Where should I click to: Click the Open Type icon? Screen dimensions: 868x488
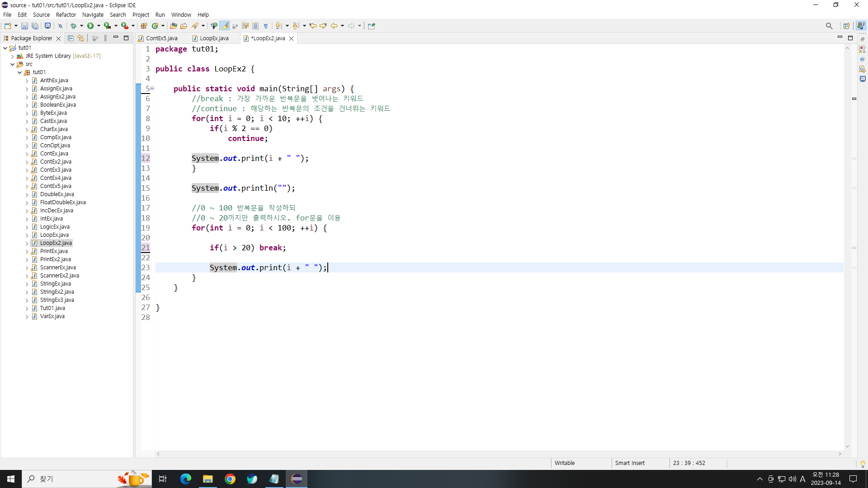pyautogui.click(x=173, y=26)
